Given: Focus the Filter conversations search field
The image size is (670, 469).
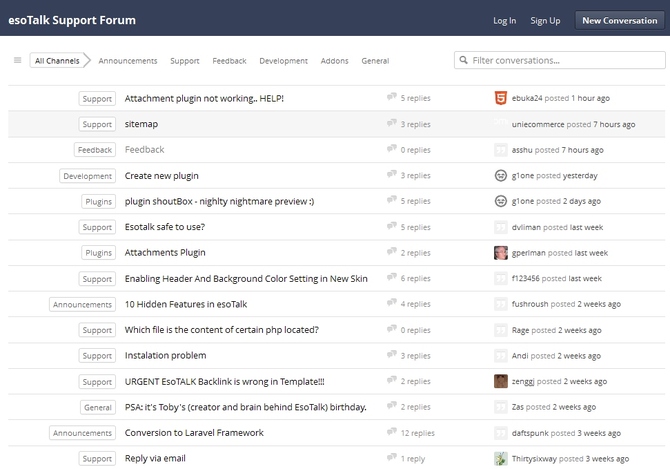Looking at the screenshot, I should pos(560,60).
